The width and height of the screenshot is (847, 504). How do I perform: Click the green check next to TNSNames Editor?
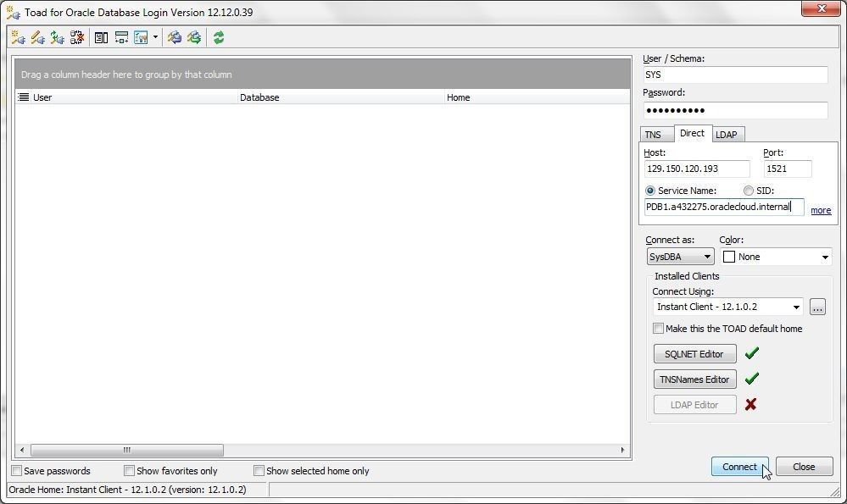pyautogui.click(x=751, y=379)
